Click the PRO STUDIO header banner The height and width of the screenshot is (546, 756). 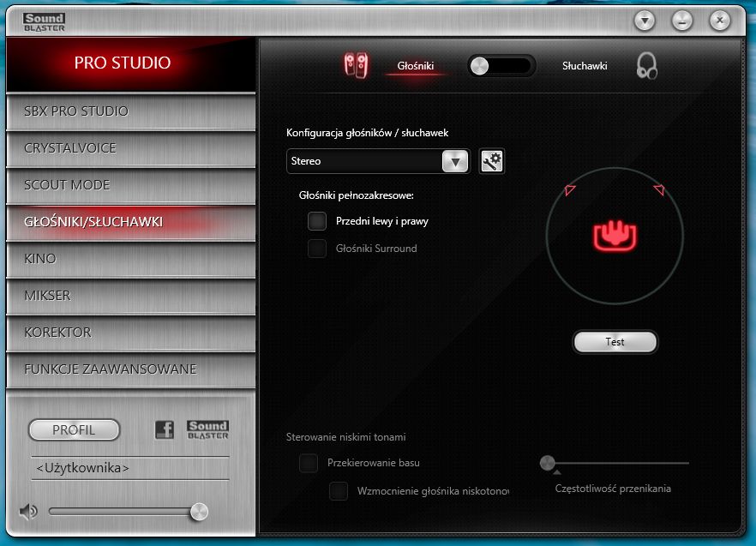click(130, 63)
